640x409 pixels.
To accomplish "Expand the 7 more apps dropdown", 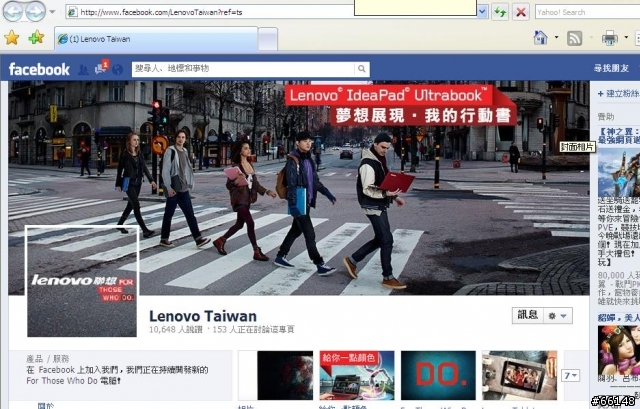I will (571, 375).
